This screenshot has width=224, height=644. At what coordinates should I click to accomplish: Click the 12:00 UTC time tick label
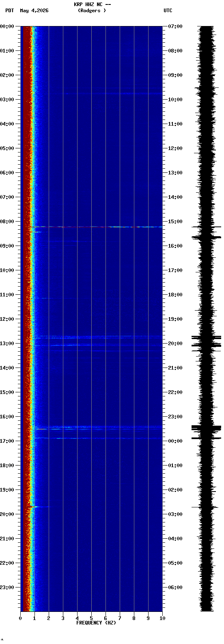[x=175, y=148]
